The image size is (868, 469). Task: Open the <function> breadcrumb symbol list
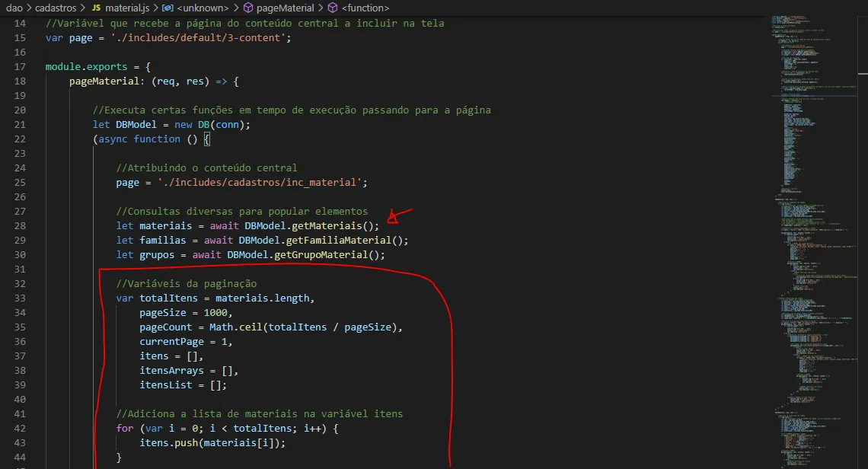365,8
